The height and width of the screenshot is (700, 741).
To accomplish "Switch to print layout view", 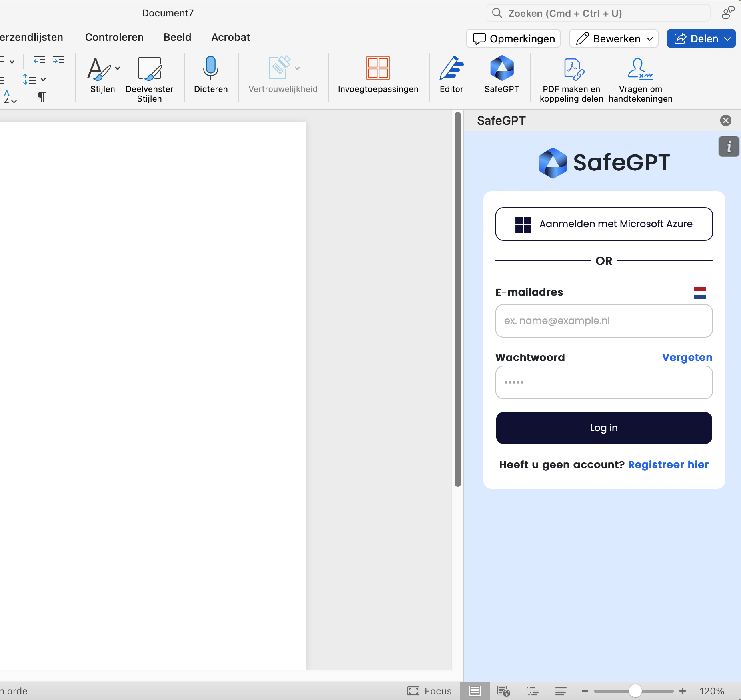I will coord(475,691).
